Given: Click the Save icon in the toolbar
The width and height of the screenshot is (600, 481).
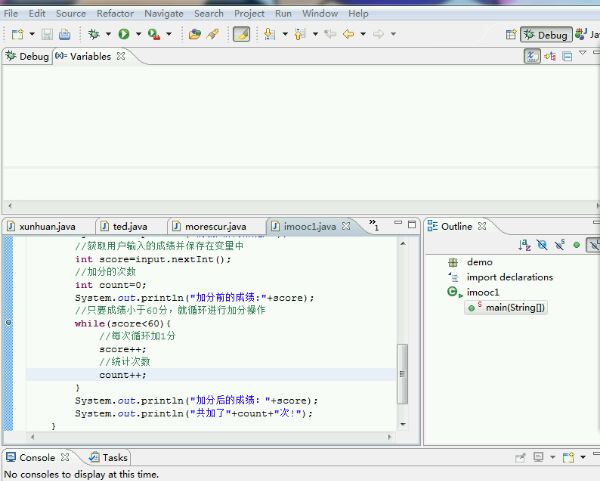Looking at the screenshot, I should 47,34.
